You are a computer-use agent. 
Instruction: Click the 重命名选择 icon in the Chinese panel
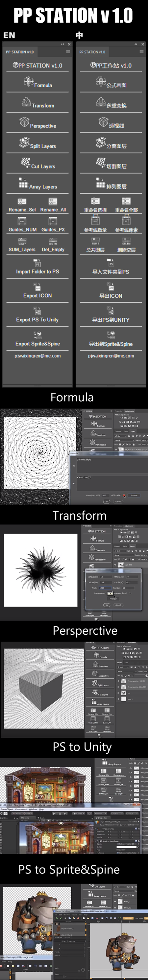click(x=95, y=202)
